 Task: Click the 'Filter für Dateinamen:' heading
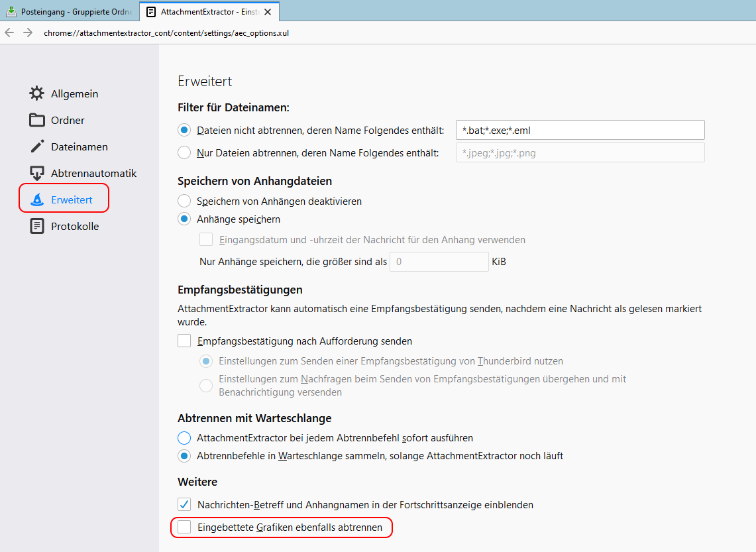click(x=233, y=107)
